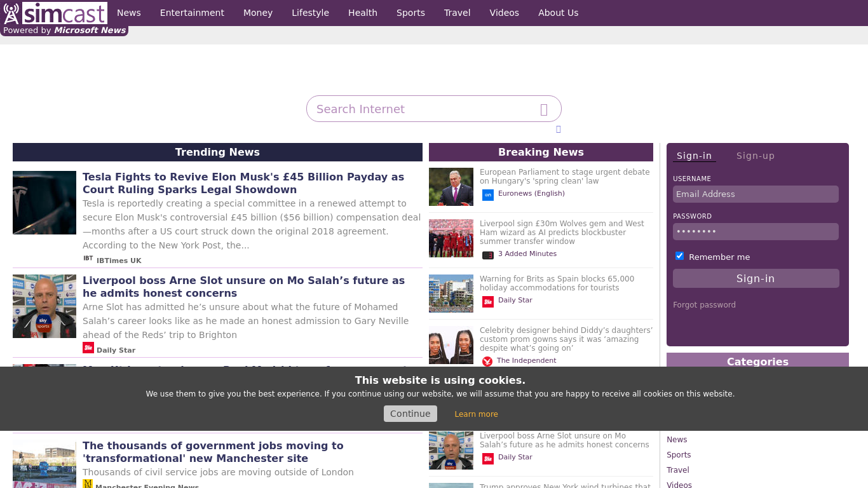Focus the Search Internet field
This screenshot has height=488, width=868.
(x=434, y=109)
